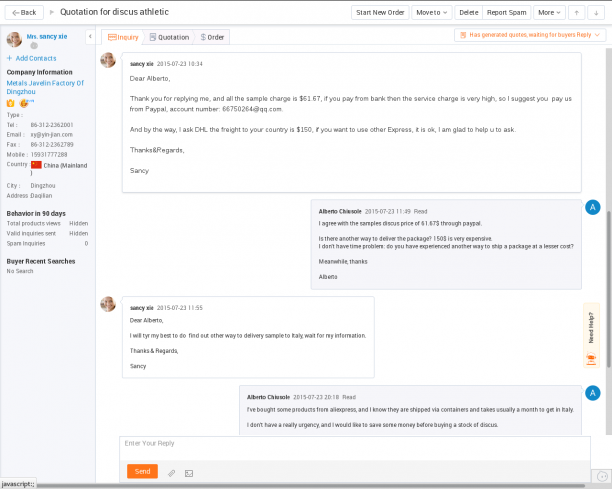
Task: Switch to the Order tab
Action: [212, 37]
